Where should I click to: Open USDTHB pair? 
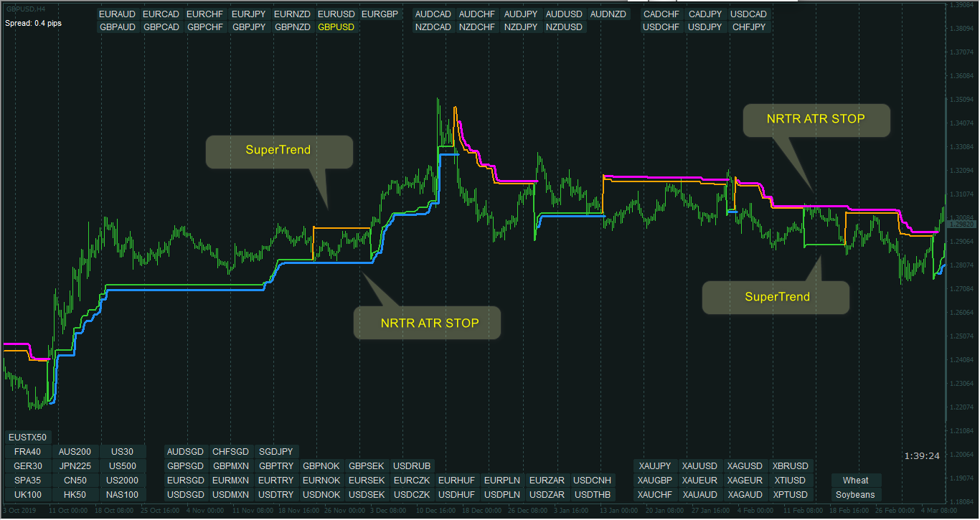point(593,495)
